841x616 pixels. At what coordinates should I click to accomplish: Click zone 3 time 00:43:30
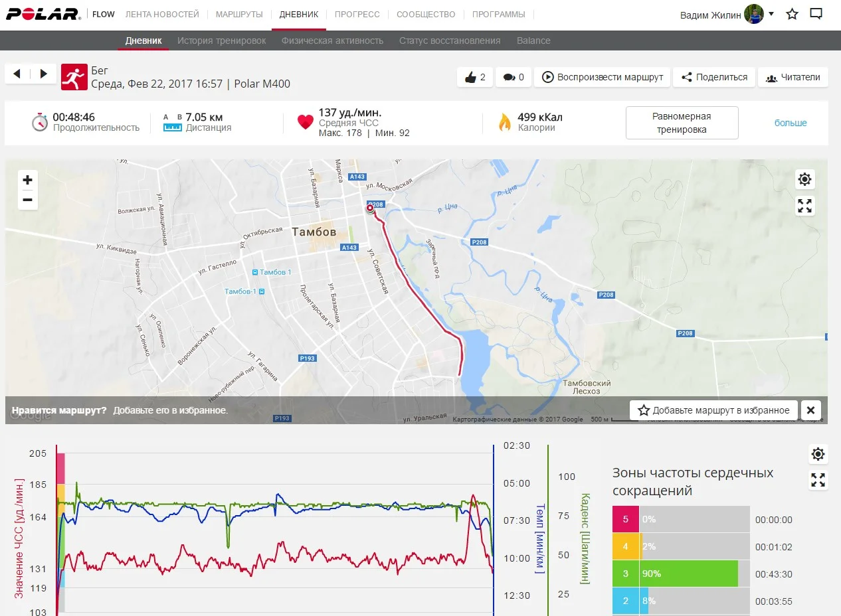coord(774,574)
